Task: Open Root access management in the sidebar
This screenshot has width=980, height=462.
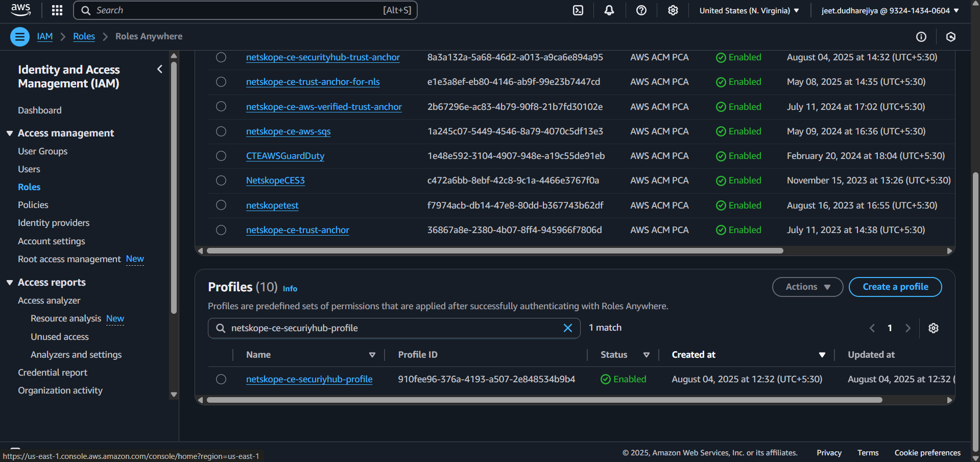Action: tap(69, 259)
